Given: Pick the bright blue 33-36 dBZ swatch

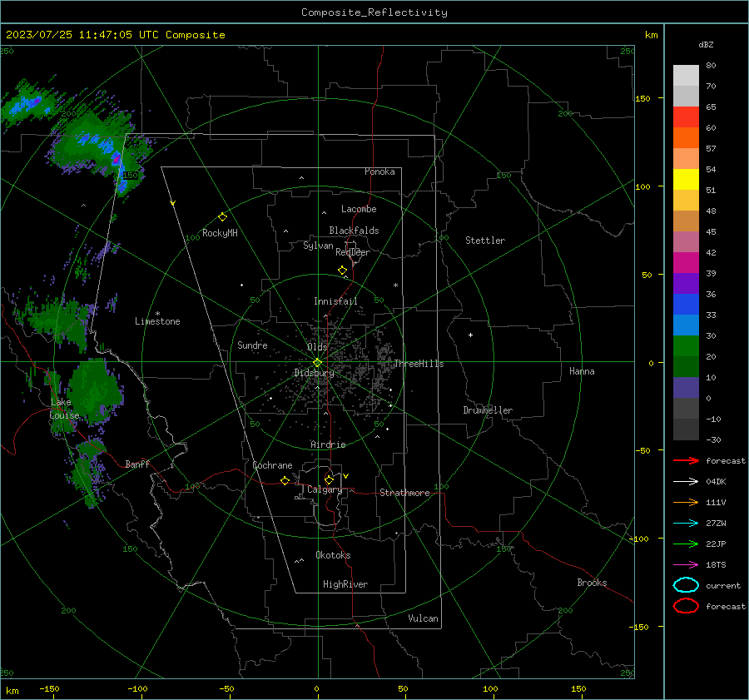Looking at the screenshot, I should point(686,305).
